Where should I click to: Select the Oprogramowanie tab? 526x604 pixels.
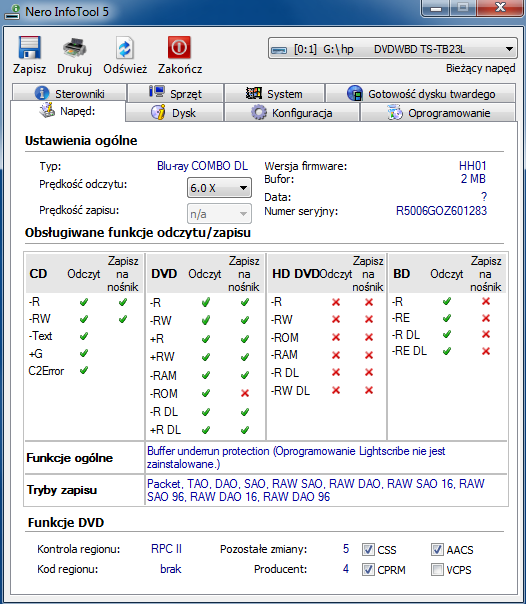tap(438, 113)
